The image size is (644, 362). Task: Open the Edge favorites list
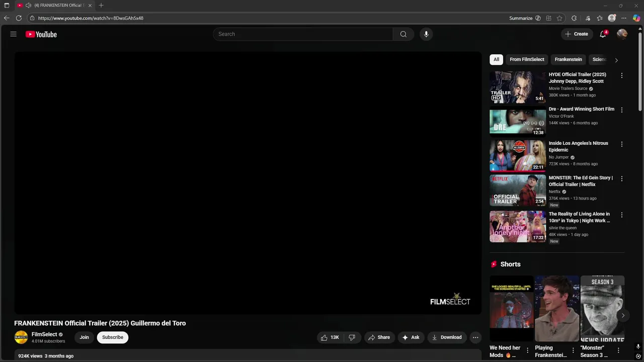point(600,18)
